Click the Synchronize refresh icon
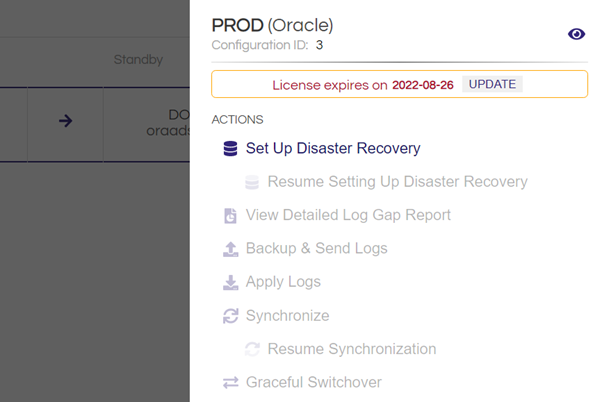The image size is (602, 402). point(230,316)
